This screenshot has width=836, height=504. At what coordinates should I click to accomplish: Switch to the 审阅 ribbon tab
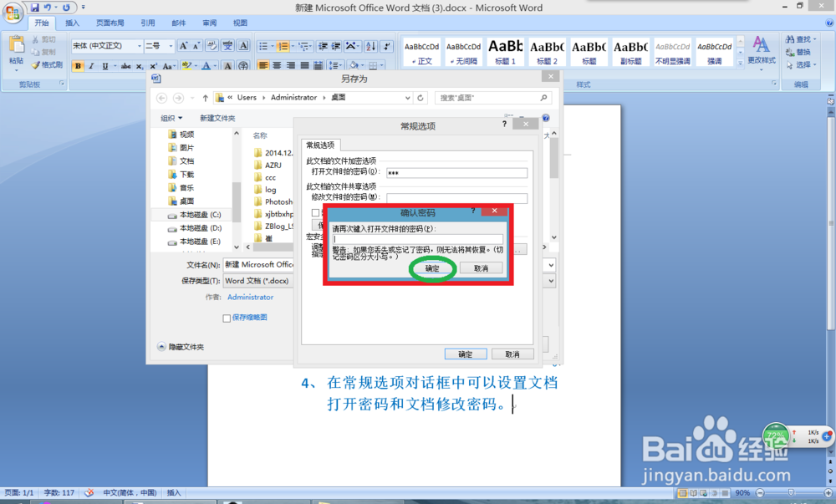(210, 23)
